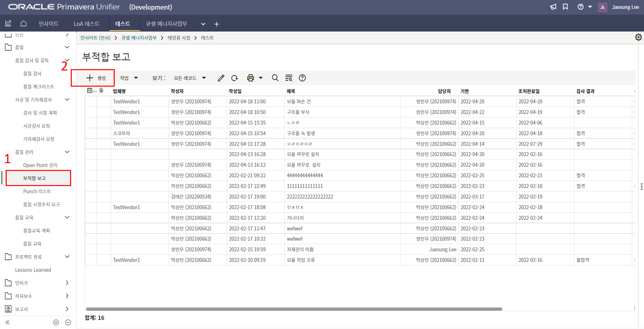Expand the 인허가 folder in sidebar

point(67,283)
